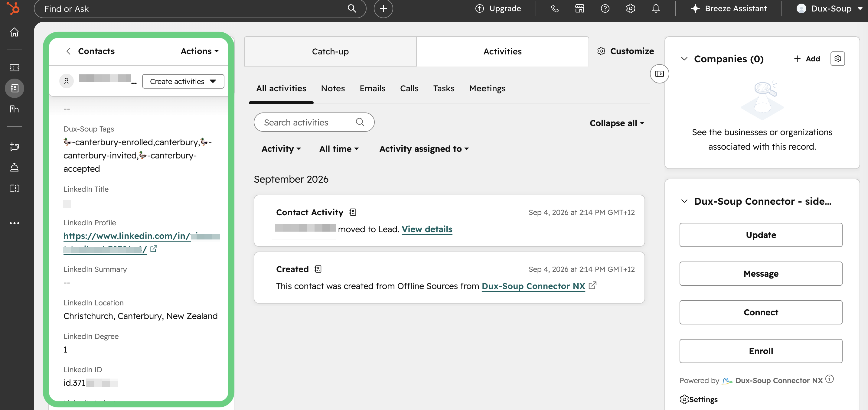Open the Actions dropdown
Image resolution: width=868 pixels, height=410 pixels.
tap(200, 51)
